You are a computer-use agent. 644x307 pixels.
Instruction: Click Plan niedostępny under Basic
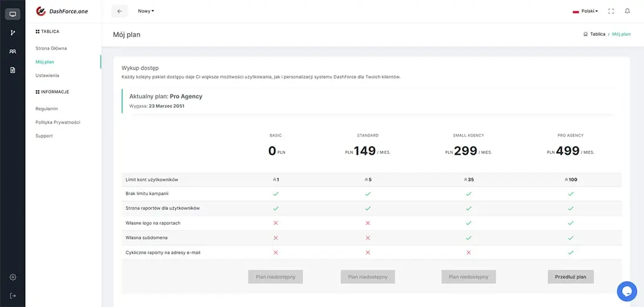coord(275,277)
